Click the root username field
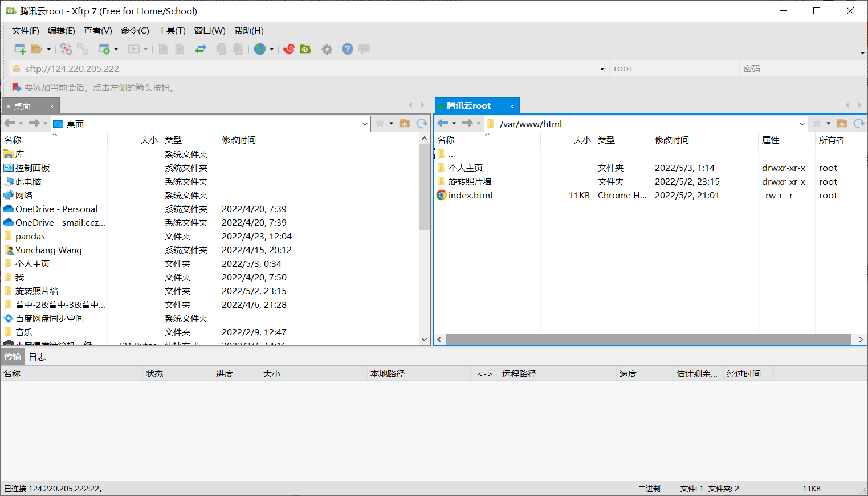The width and height of the screenshot is (868, 496). 674,68
